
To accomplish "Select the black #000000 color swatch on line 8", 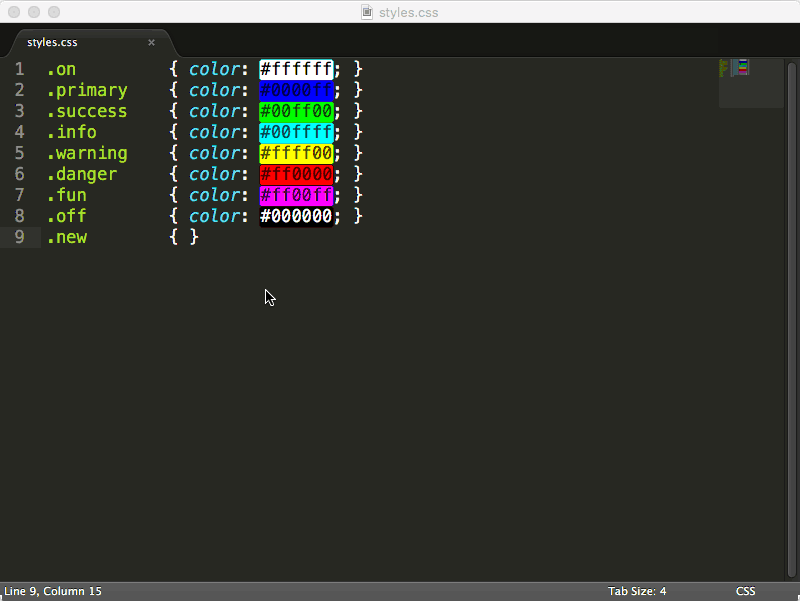I will pyautogui.click(x=296, y=215).
